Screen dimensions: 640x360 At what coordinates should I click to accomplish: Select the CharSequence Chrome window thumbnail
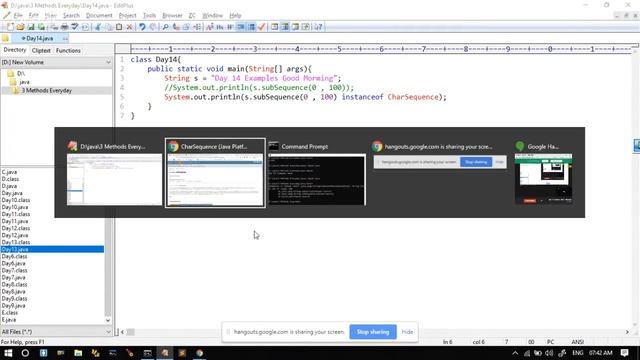215,173
